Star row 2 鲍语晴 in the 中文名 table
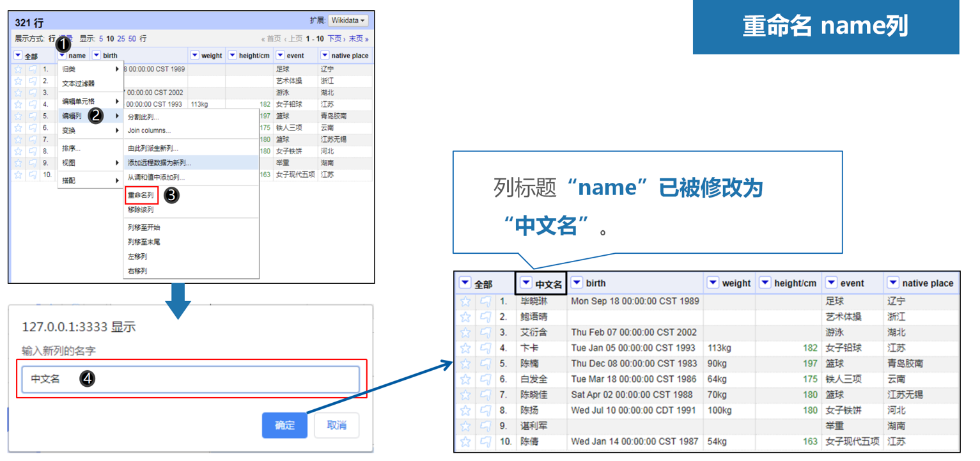This screenshot has height=461, width=980. click(x=465, y=316)
